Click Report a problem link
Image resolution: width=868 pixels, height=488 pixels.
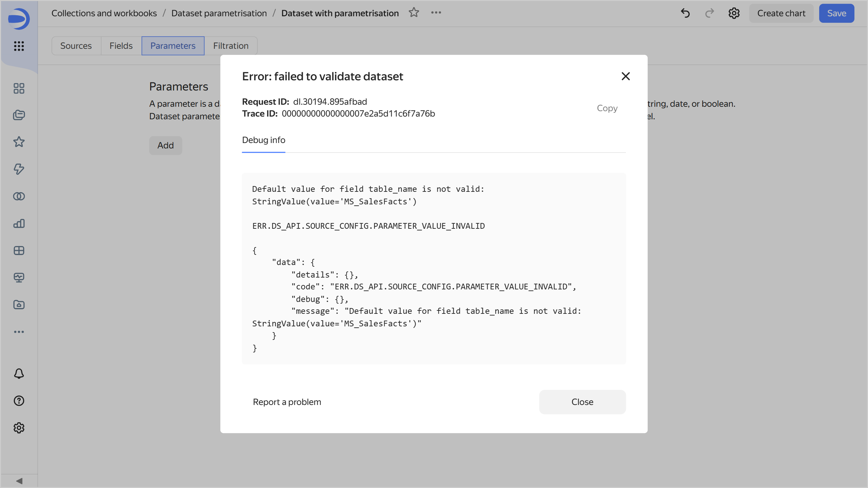[x=287, y=402]
